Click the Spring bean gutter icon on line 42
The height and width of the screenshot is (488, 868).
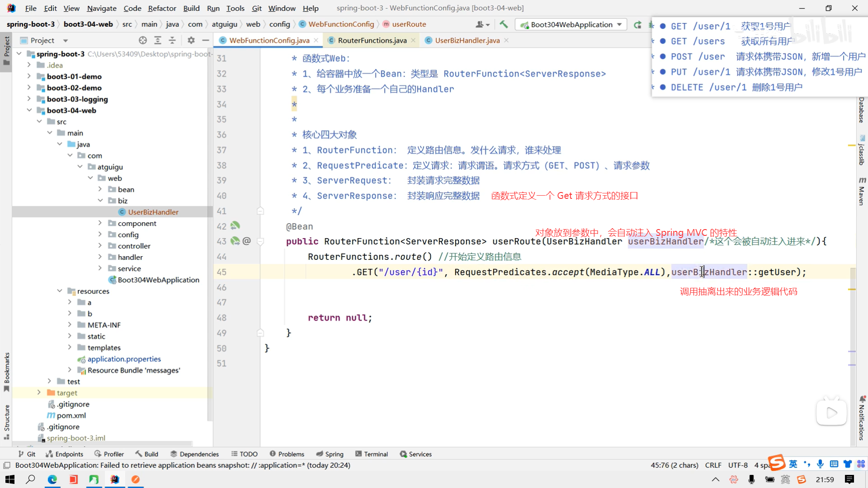coord(235,225)
